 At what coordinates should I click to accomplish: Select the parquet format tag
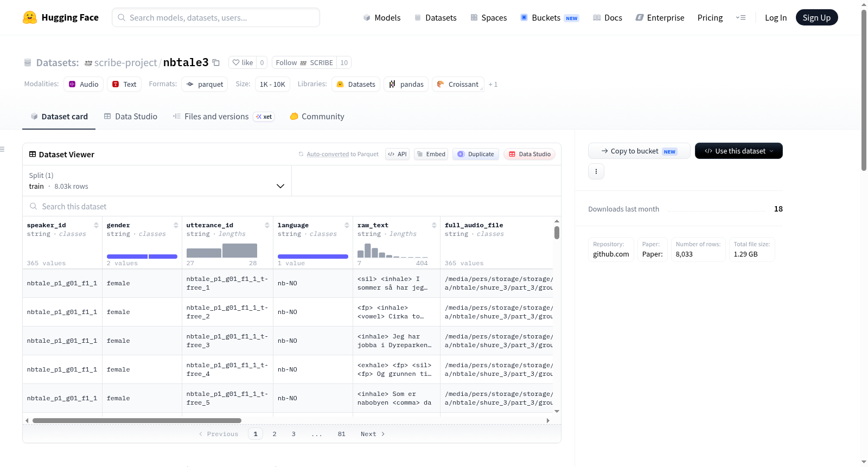point(205,84)
